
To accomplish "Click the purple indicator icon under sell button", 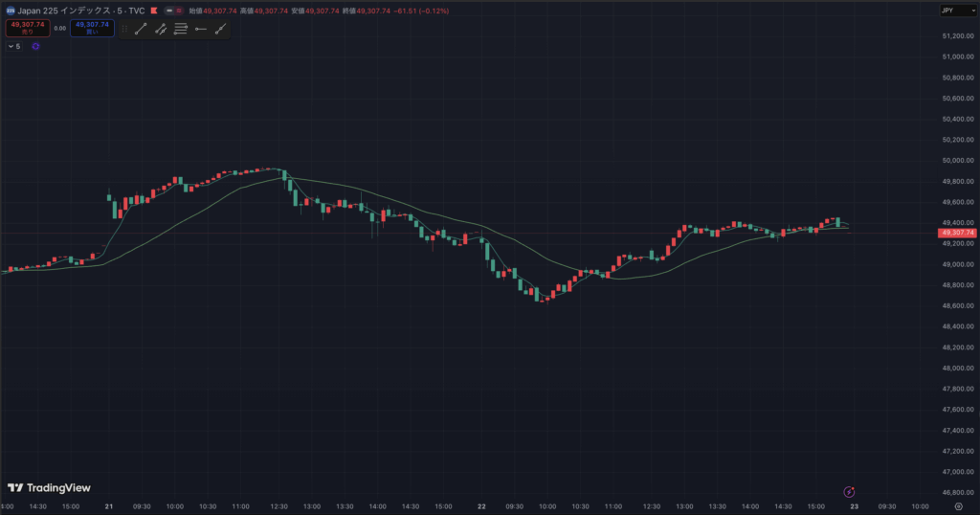I will coord(35,46).
